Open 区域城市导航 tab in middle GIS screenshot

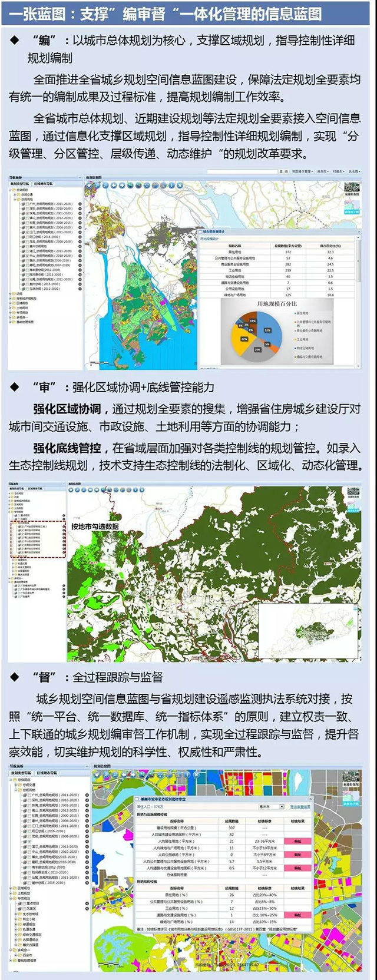tap(35, 489)
